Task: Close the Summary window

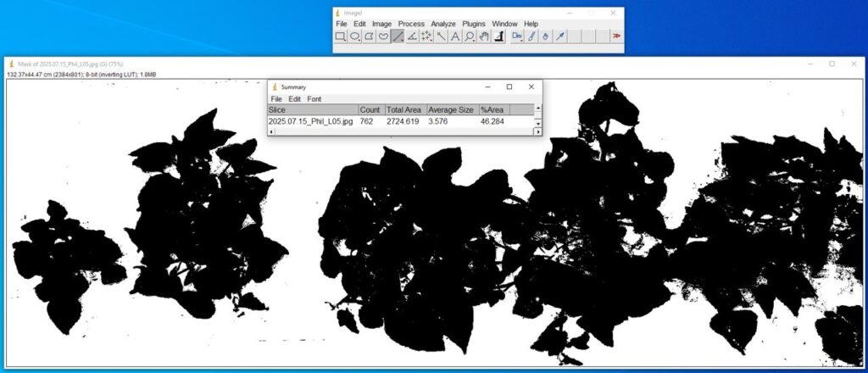Action: click(531, 86)
